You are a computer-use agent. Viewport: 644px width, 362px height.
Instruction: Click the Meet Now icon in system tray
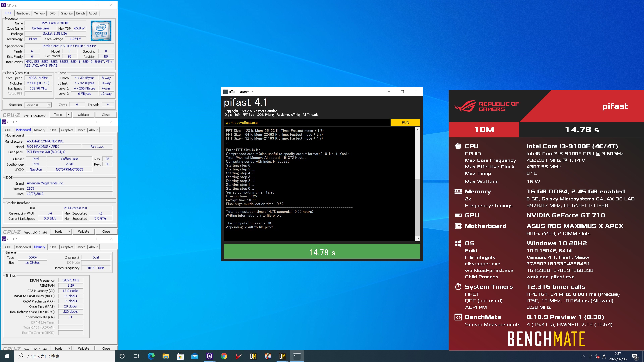[590, 356]
